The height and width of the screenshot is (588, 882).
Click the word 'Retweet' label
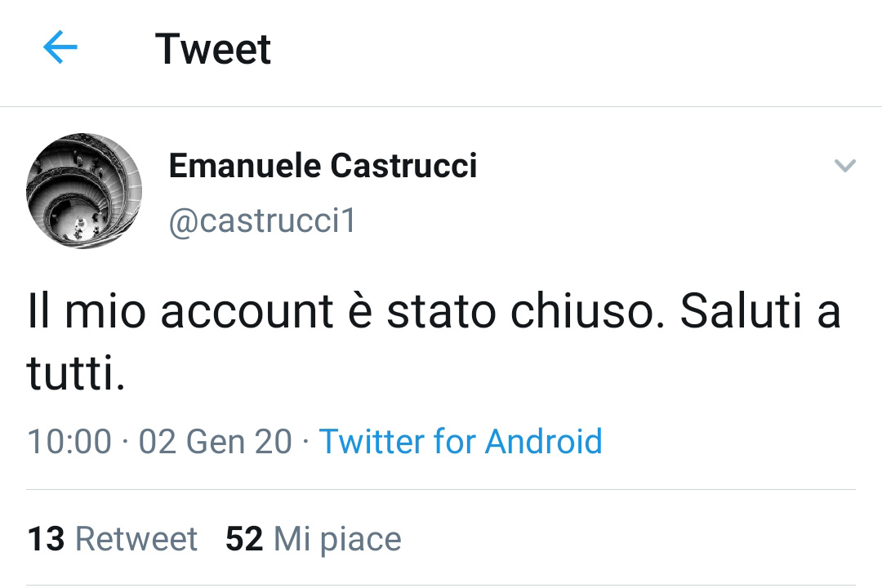136,538
